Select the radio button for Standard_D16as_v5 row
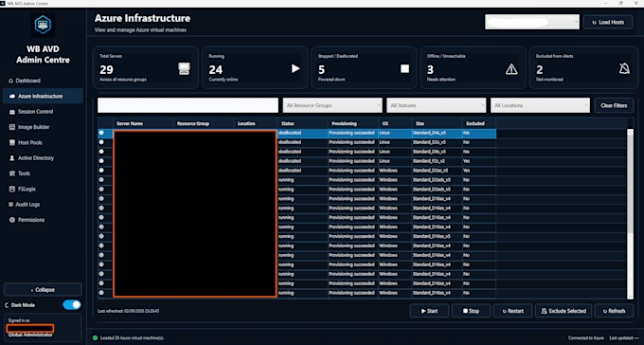The width and height of the screenshot is (644, 345). (x=101, y=236)
